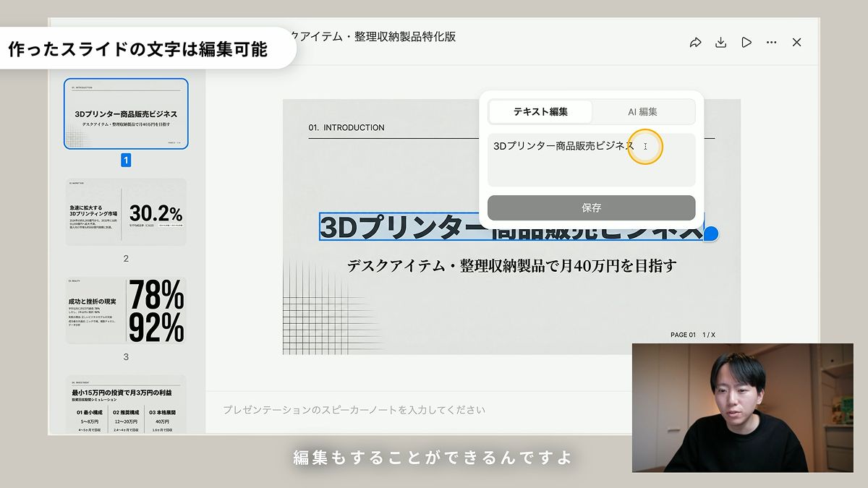
Task: Click the subtitle デスクアイテム・整理収納製品 on the slide
Action: pos(511,266)
